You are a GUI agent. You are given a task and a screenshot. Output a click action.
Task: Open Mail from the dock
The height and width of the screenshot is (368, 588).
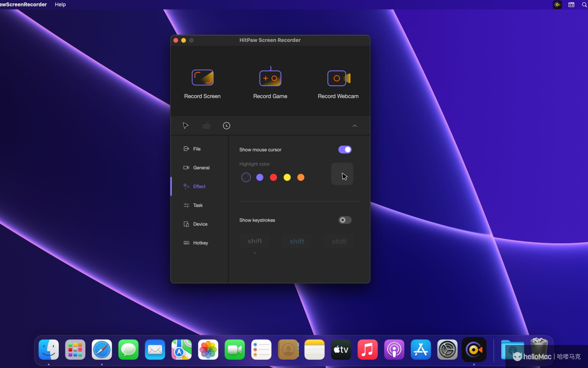pos(155,350)
